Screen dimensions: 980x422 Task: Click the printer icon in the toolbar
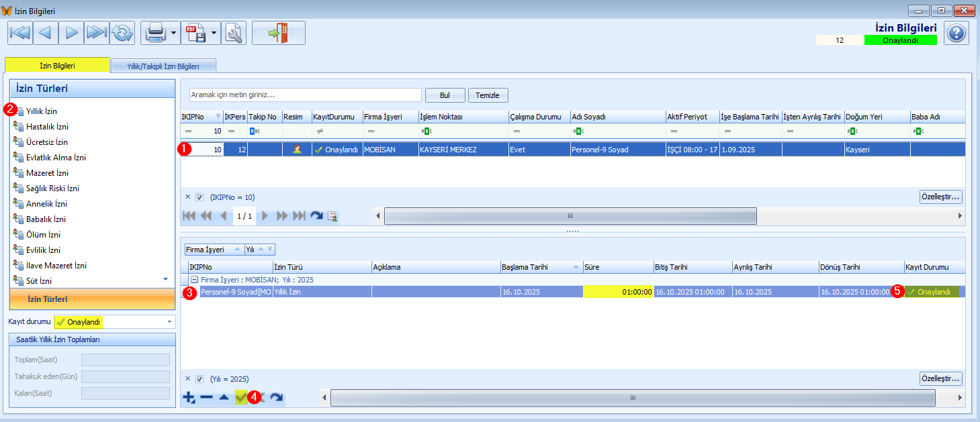pos(156,33)
